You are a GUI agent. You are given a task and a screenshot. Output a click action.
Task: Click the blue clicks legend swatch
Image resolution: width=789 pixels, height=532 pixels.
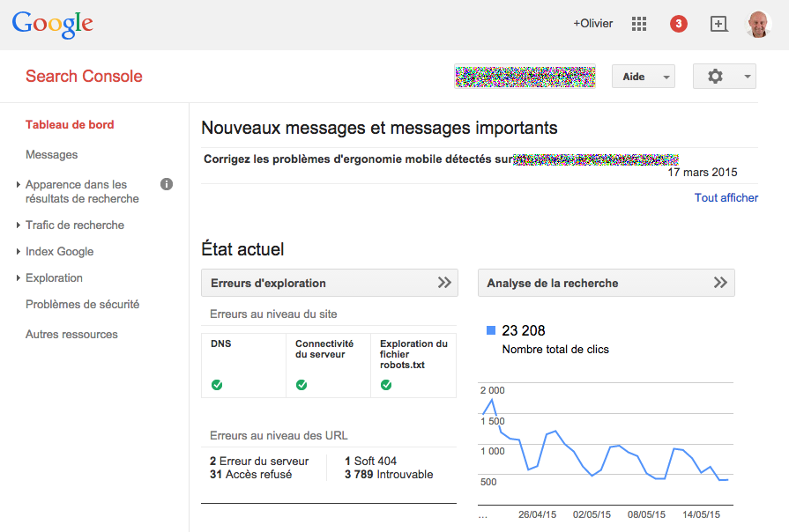[x=491, y=330]
